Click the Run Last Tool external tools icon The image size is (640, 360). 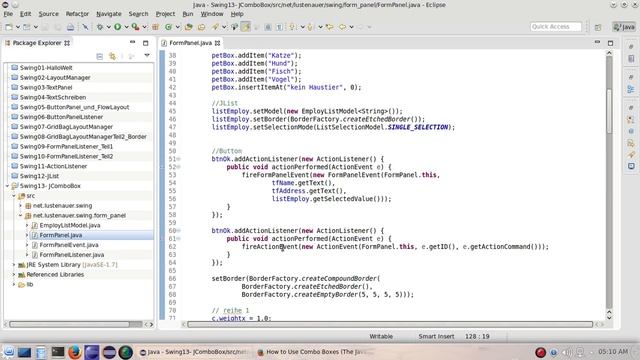[135, 27]
